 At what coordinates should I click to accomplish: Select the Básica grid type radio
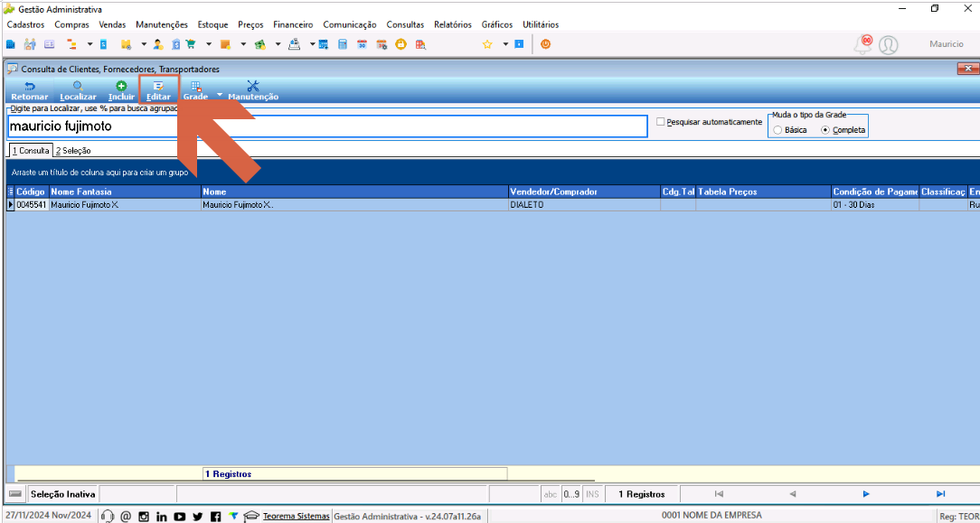click(777, 130)
